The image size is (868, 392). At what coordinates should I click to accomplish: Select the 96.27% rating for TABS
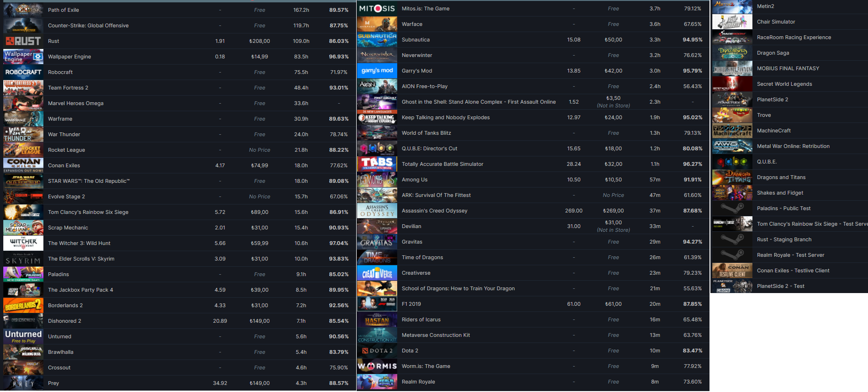click(x=693, y=164)
